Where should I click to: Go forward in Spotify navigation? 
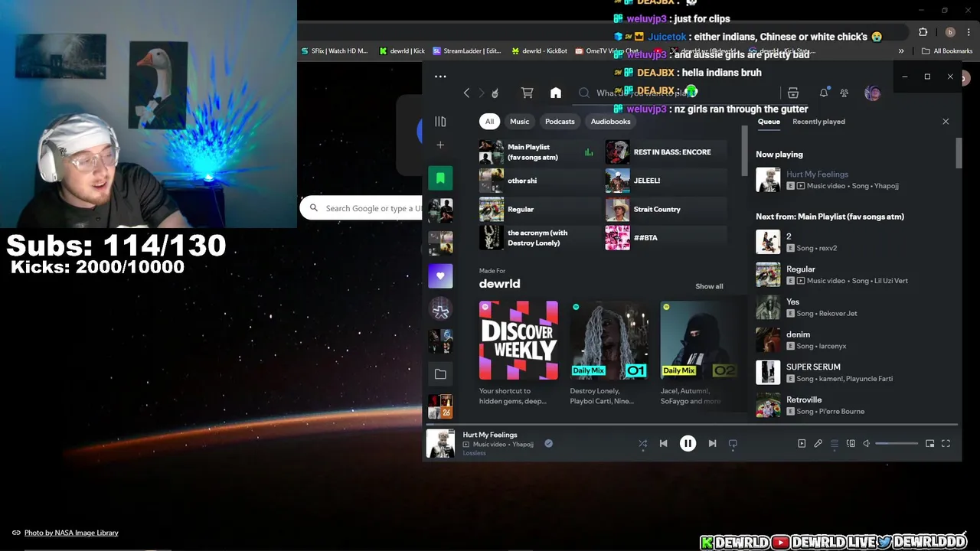tap(482, 93)
